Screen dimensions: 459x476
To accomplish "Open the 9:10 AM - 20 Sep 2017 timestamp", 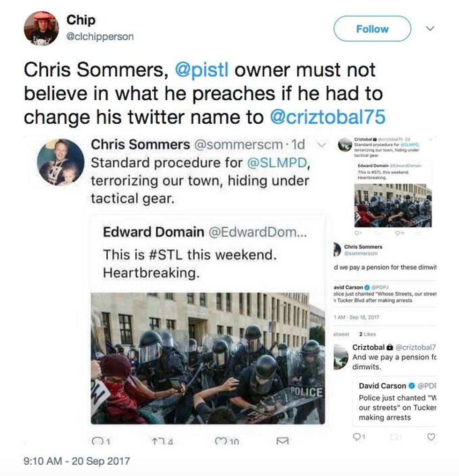I will [76, 461].
